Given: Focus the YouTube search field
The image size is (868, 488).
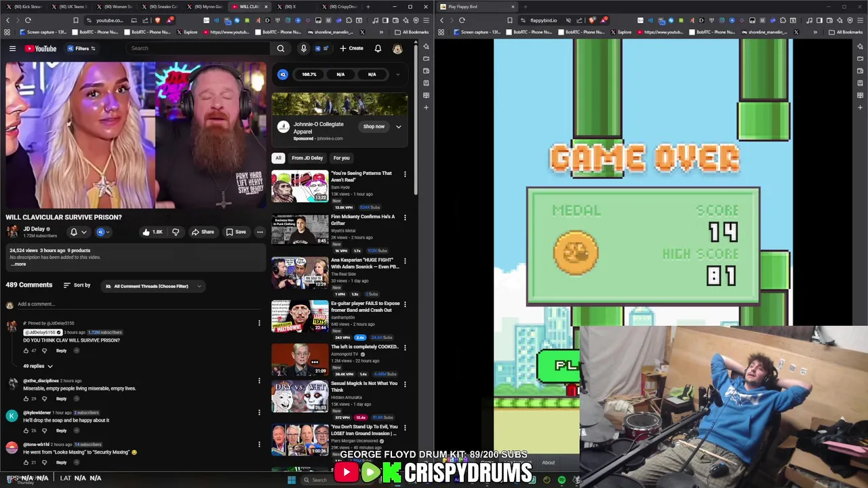Looking at the screenshot, I should (199, 48).
